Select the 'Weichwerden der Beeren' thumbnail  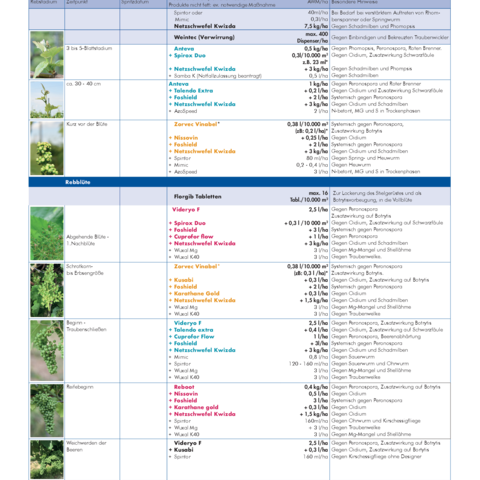point(47,459)
